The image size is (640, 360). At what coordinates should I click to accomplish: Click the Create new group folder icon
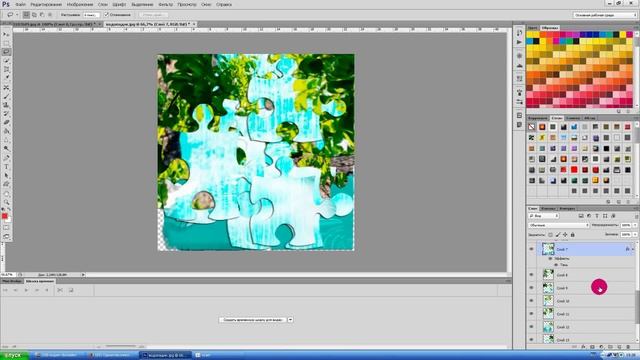tap(610, 347)
